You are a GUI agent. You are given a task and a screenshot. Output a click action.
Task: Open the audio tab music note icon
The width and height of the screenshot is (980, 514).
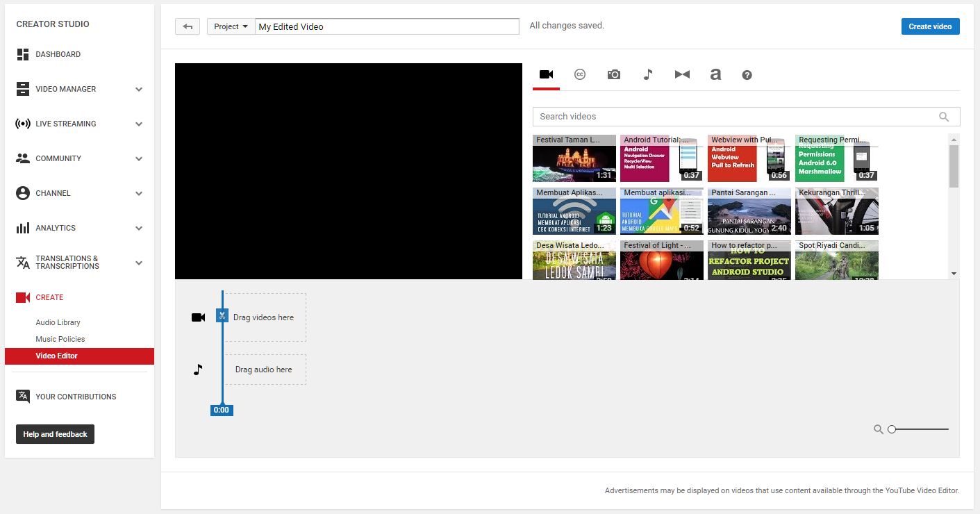click(x=647, y=74)
